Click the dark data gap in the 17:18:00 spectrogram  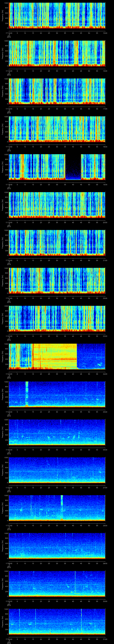pyautogui.click(x=73, y=167)
